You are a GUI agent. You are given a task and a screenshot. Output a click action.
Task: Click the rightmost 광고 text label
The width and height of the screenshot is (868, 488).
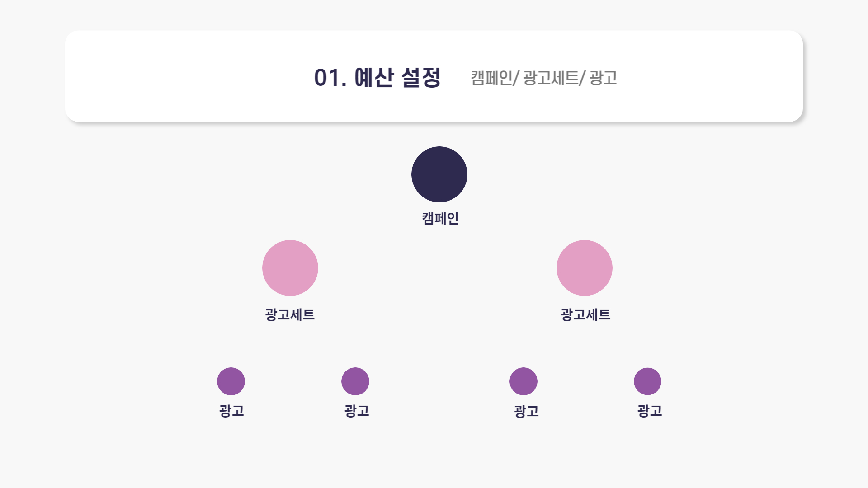[650, 411]
